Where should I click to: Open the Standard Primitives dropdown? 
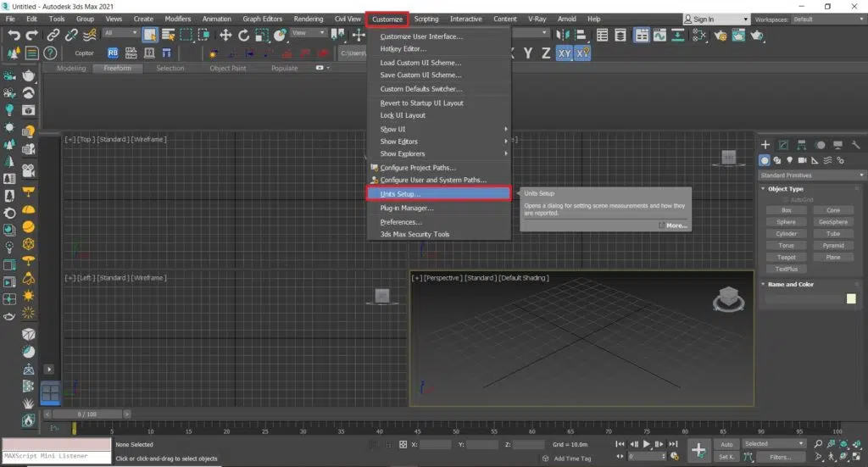tap(811, 175)
